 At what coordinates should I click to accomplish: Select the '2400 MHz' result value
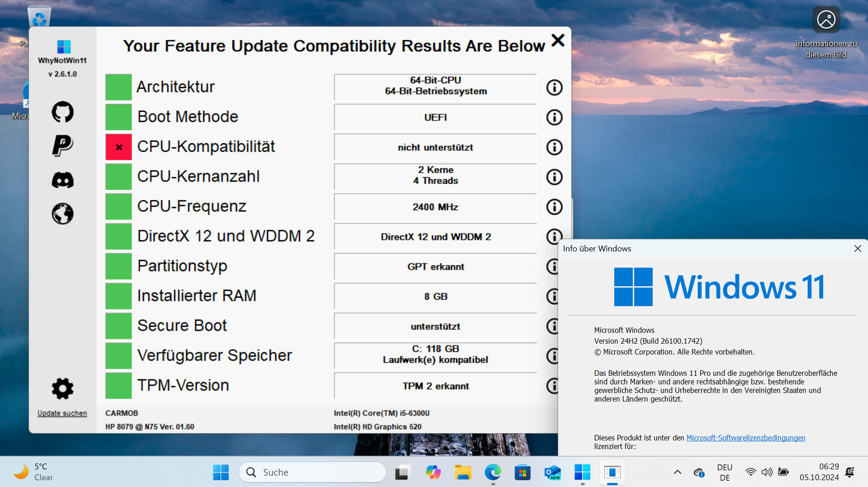coord(435,207)
